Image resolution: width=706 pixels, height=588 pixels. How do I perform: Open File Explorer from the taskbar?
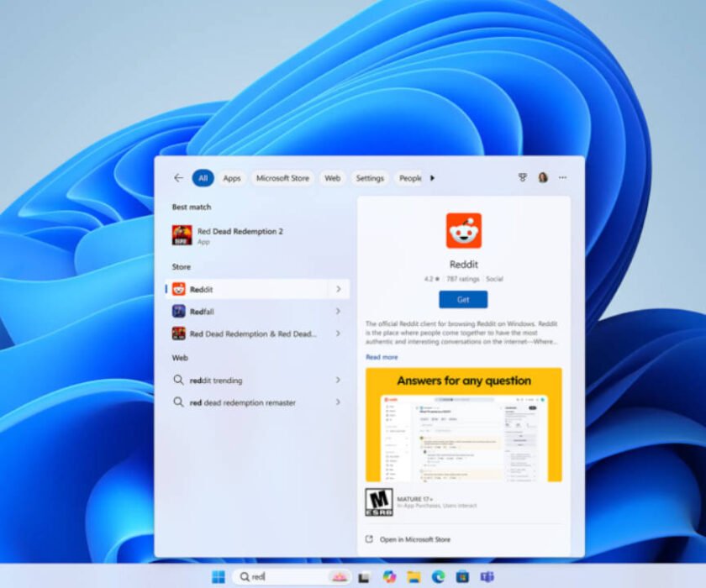[x=414, y=577]
